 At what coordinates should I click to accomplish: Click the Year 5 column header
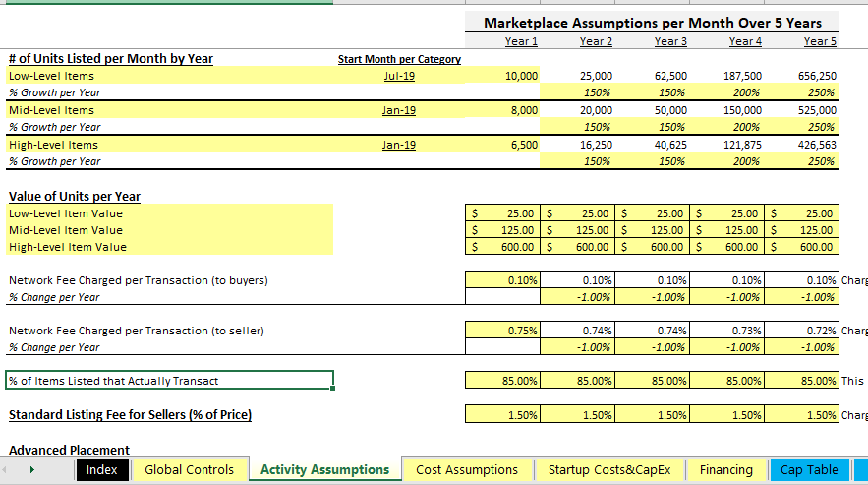coord(820,41)
